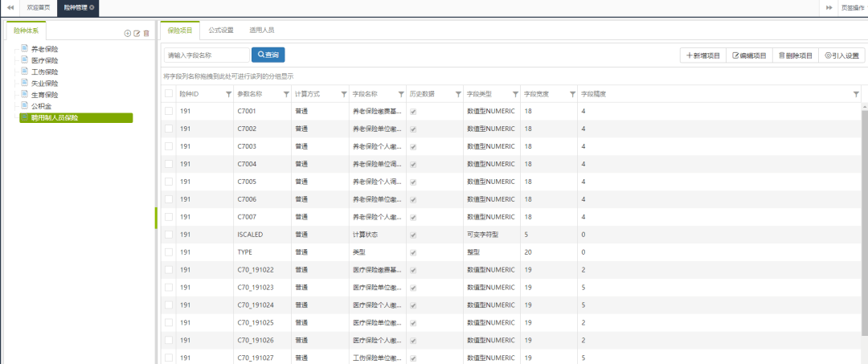Click the edit icon in 险种体系 panel
868x364 pixels.
(137, 34)
